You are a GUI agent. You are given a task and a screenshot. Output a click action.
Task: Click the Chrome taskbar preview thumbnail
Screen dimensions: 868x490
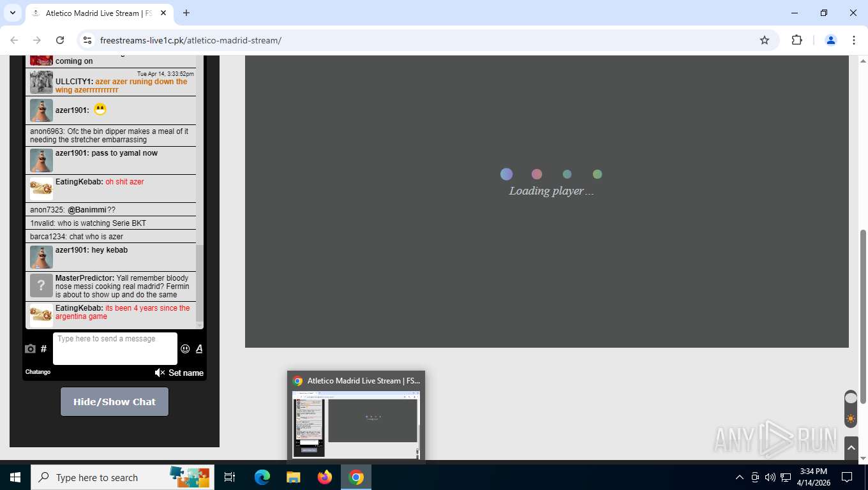click(356, 424)
